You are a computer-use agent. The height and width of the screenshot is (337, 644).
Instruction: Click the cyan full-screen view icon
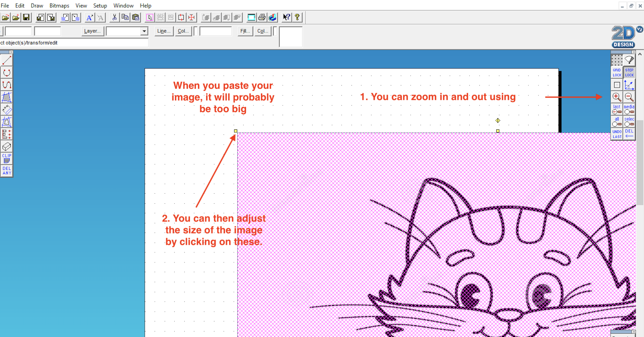(x=251, y=17)
